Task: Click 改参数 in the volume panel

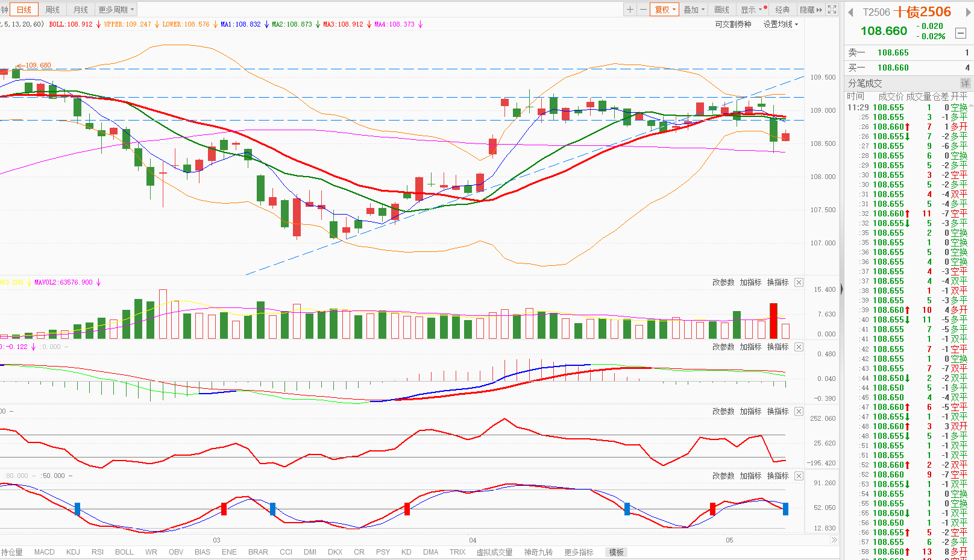Action: click(x=723, y=282)
